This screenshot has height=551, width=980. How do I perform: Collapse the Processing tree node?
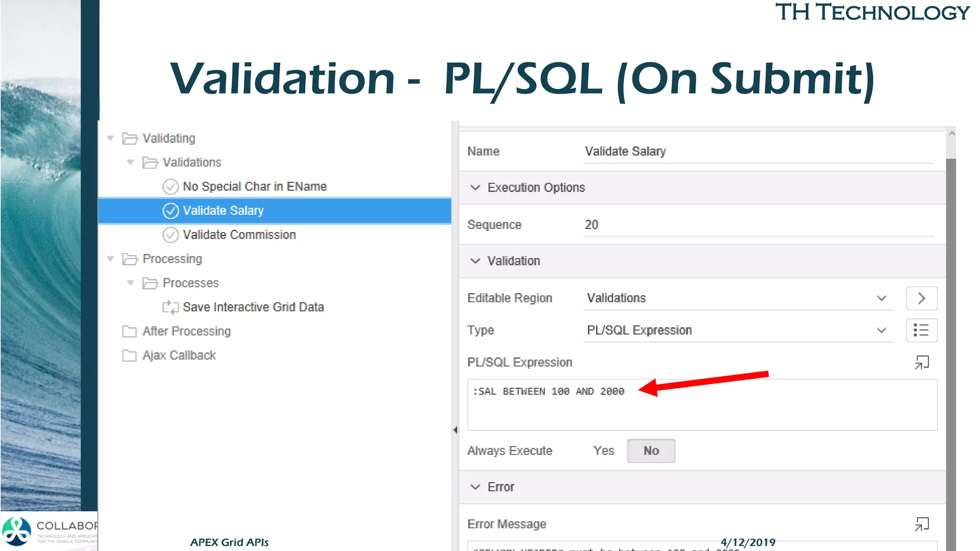click(x=111, y=259)
